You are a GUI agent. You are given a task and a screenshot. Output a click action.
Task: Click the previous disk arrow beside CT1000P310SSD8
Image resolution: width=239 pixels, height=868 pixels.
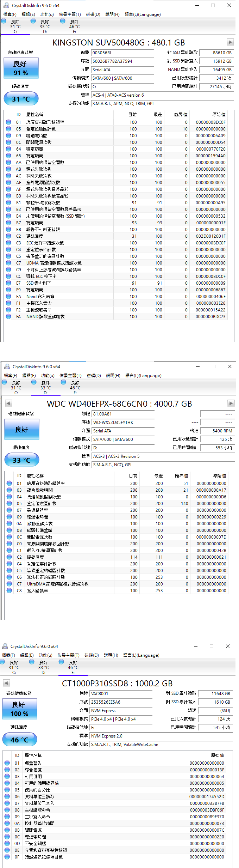click(x=6, y=683)
